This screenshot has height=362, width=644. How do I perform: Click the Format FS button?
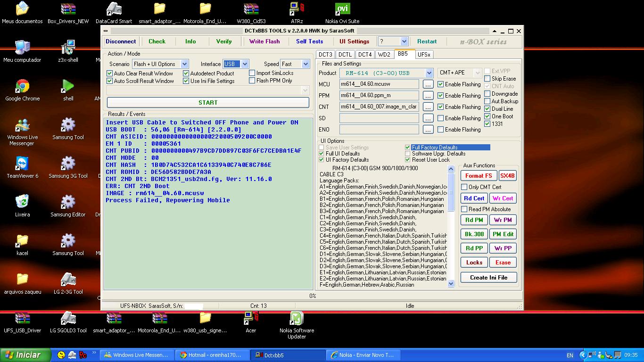479,176
